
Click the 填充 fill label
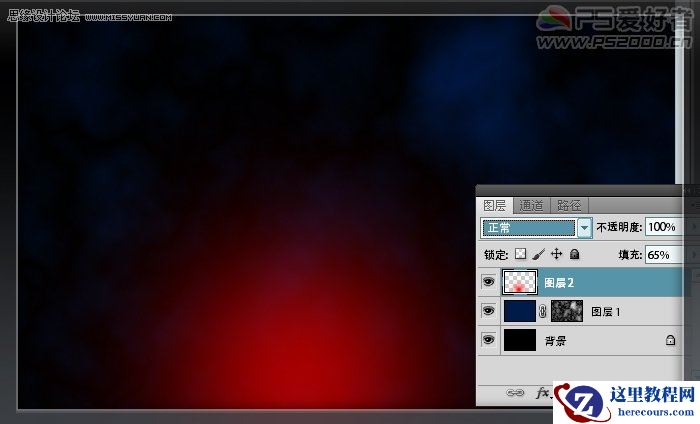click(x=630, y=255)
